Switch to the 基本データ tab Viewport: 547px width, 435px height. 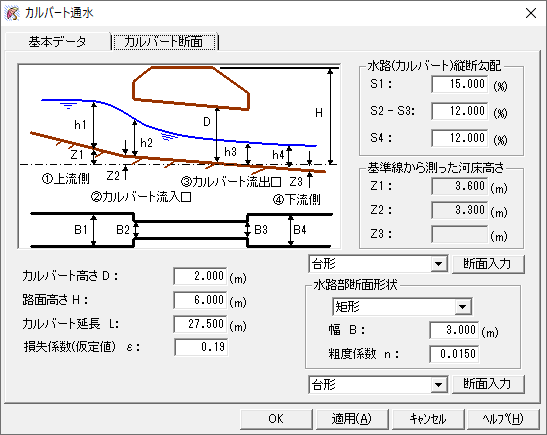click(x=58, y=42)
